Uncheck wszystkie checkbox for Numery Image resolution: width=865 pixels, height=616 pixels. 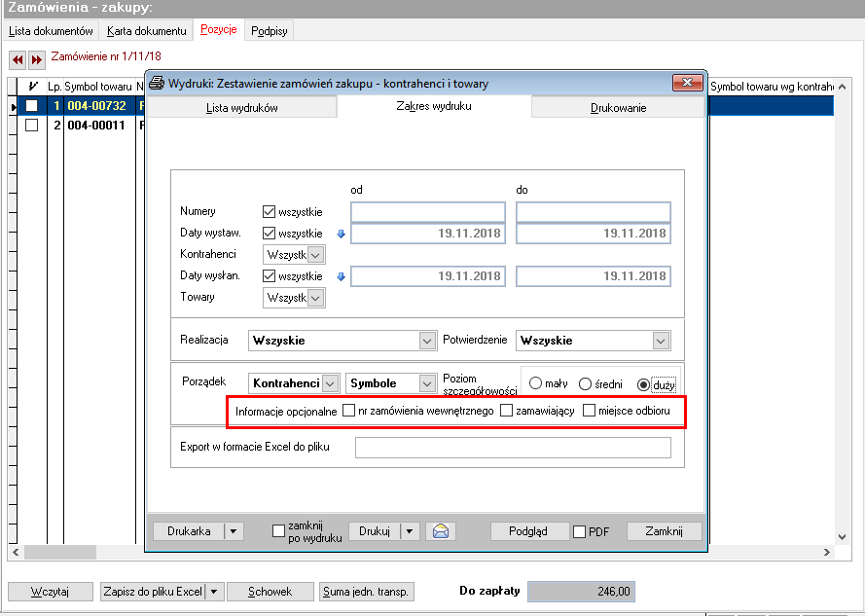tap(269, 212)
